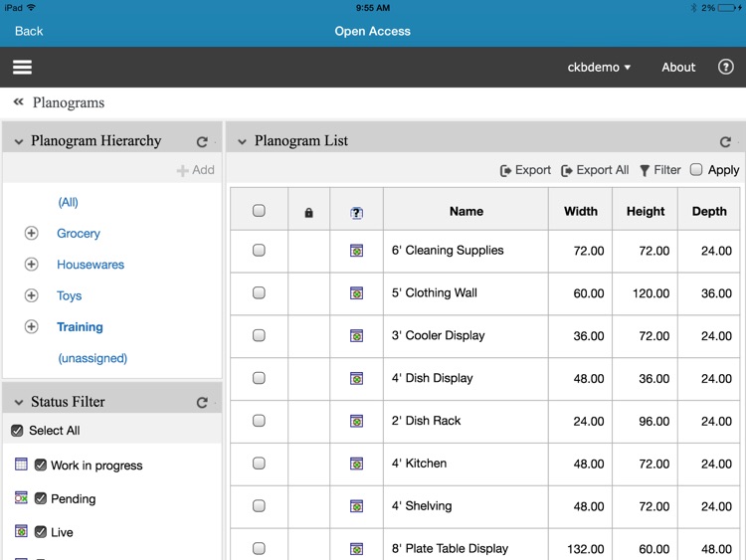The image size is (746, 560).
Task: Click status icon for 8' Plate Table Display
Action: (x=356, y=549)
